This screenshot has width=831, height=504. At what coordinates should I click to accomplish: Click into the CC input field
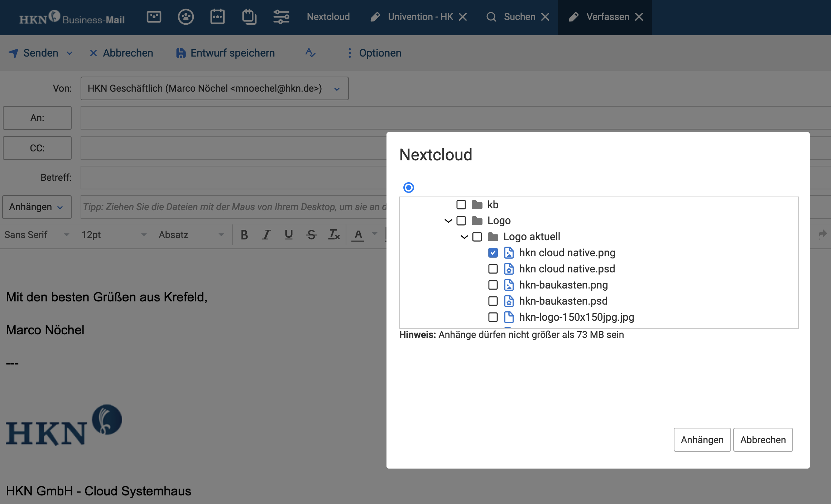[234, 148]
